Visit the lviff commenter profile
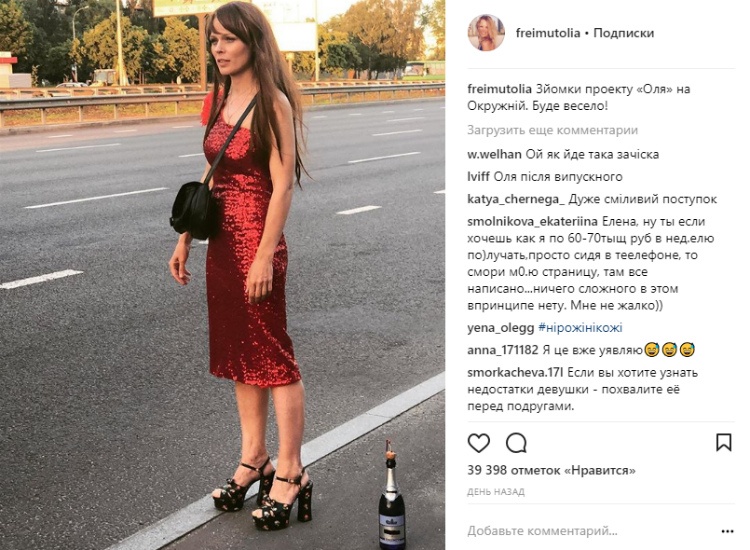Screen dimensions: 750x550 click(x=478, y=176)
